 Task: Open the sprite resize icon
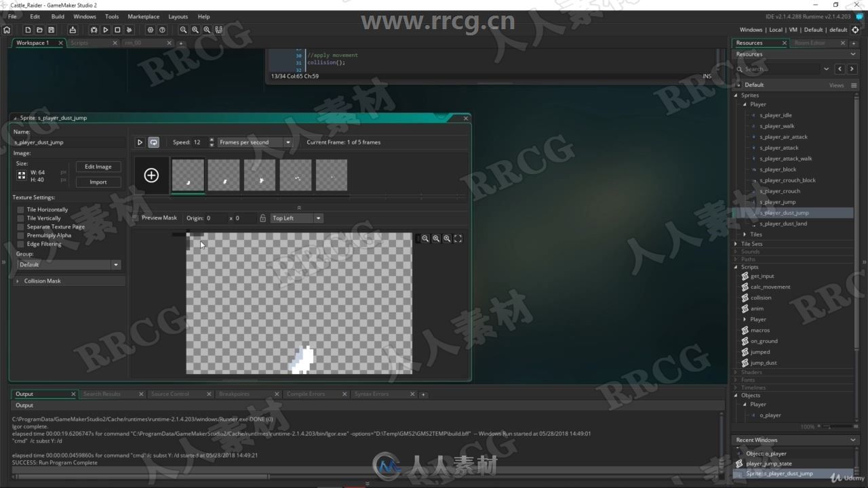[x=22, y=176]
